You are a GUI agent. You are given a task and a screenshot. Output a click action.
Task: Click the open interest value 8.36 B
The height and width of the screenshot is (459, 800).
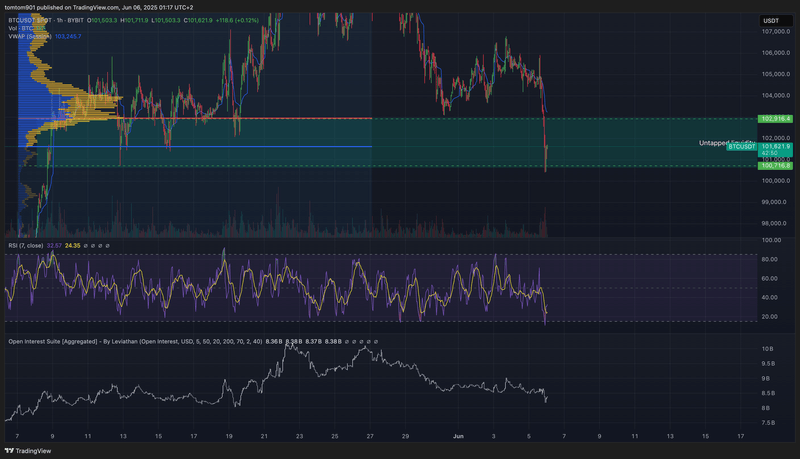point(274,342)
